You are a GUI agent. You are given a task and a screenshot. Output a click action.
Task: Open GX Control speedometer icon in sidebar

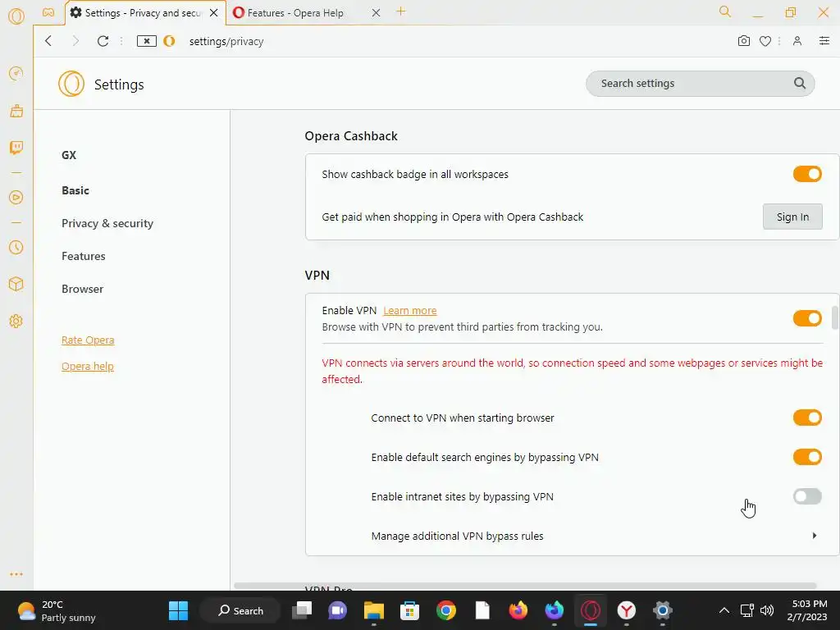(16, 73)
